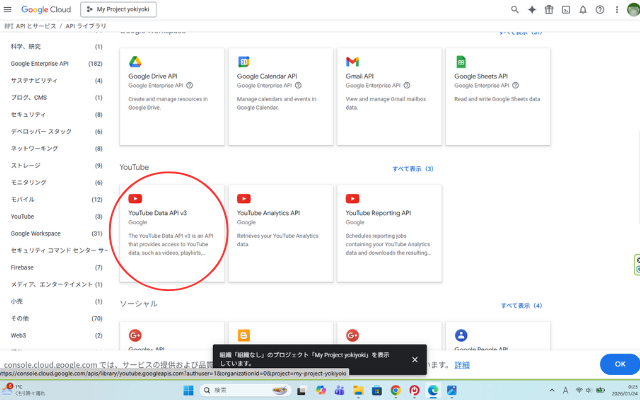Activate Cloud Shell terminal icon
The width and height of the screenshot is (640, 400).
click(x=567, y=9)
